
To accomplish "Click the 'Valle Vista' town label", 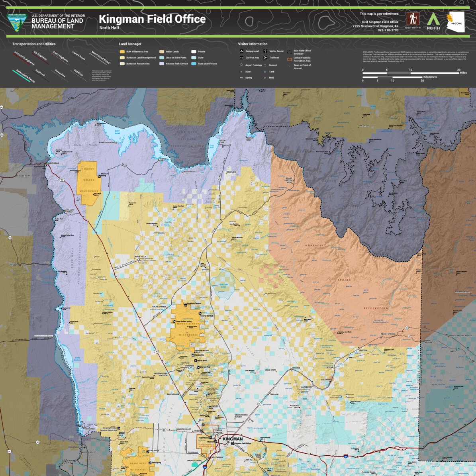I will click(x=270, y=370).
